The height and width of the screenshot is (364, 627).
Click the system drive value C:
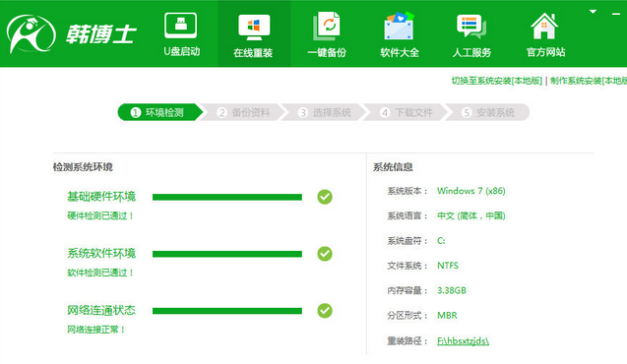tap(441, 241)
